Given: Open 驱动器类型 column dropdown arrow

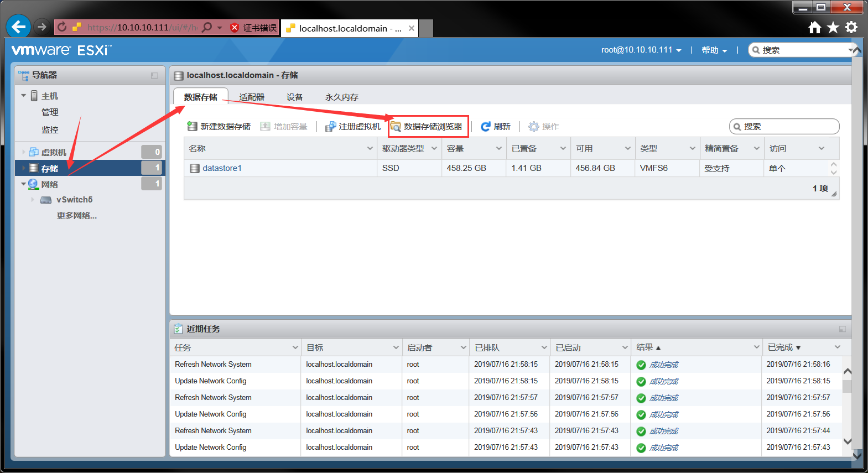Looking at the screenshot, I should tap(434, 148).
